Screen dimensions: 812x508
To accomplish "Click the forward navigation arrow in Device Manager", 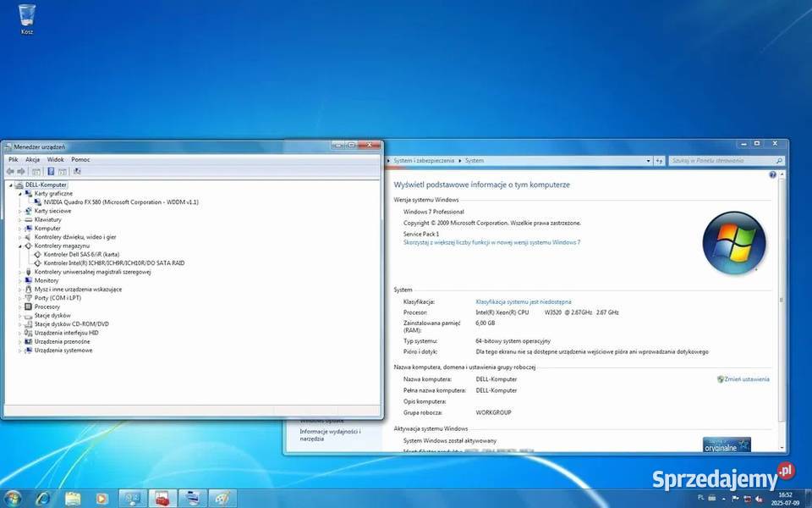I will pos(22,172).
